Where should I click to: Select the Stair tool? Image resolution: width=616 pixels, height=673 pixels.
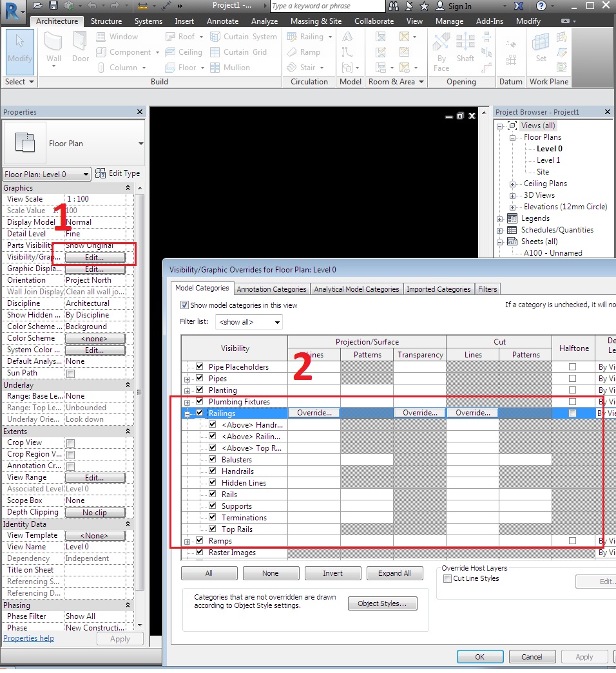coord(305,68)
